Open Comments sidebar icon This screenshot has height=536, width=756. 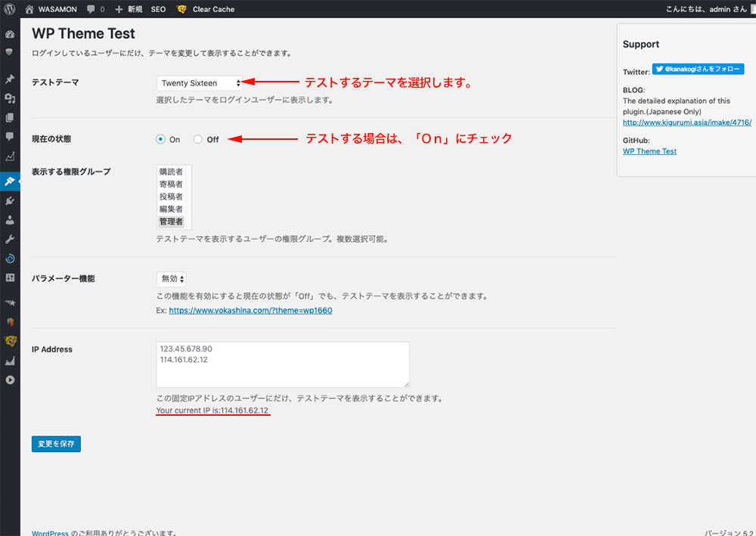(10, 136)
